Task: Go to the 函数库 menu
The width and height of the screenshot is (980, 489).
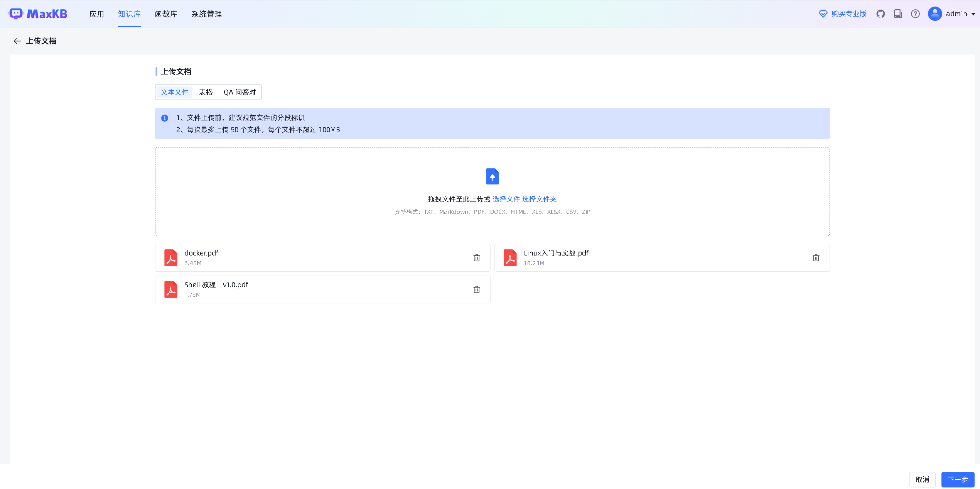Action: (x=166, y=14)
